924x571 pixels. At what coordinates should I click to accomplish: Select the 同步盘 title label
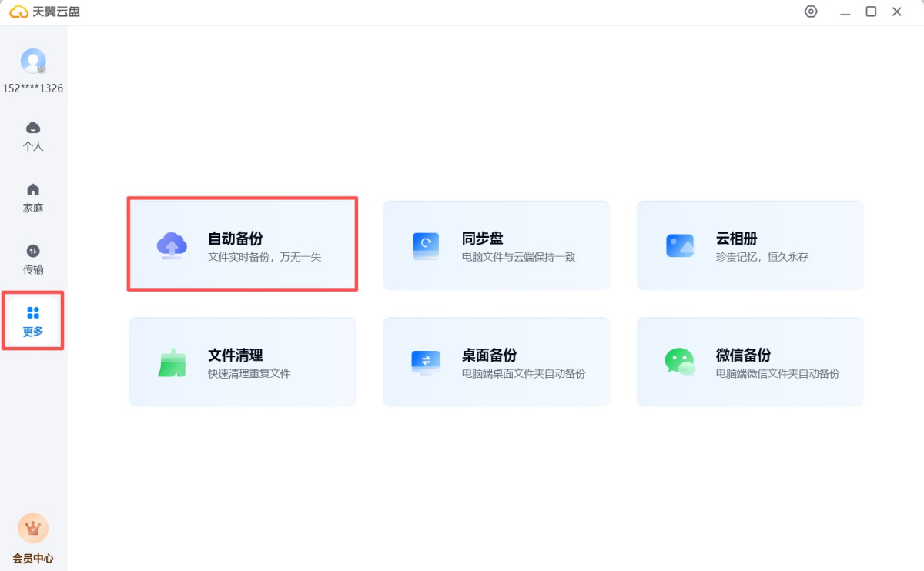[x=483, y=239]
